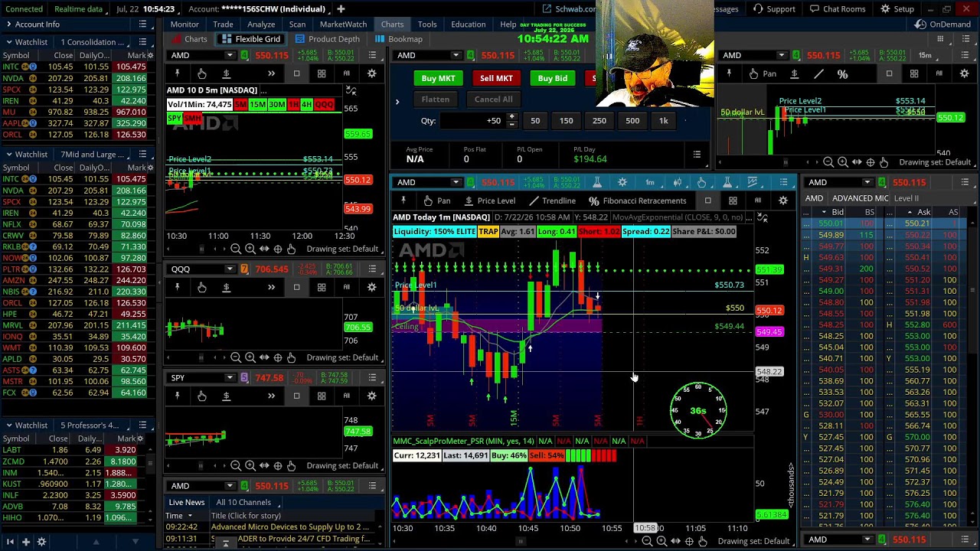Click the Cancel All button

pos(493,99)
